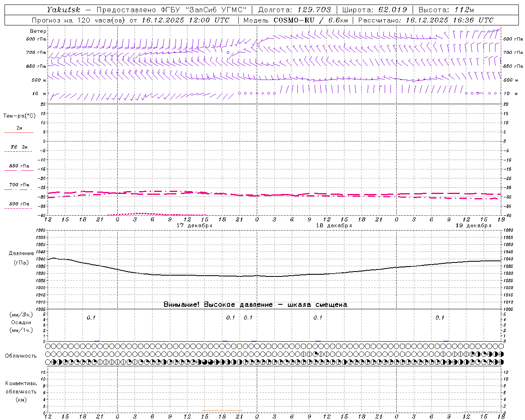Click the "(мм/3ч.)" precipitation unit label
This screenshot has height=420, width=525.
tap(21, 315)
